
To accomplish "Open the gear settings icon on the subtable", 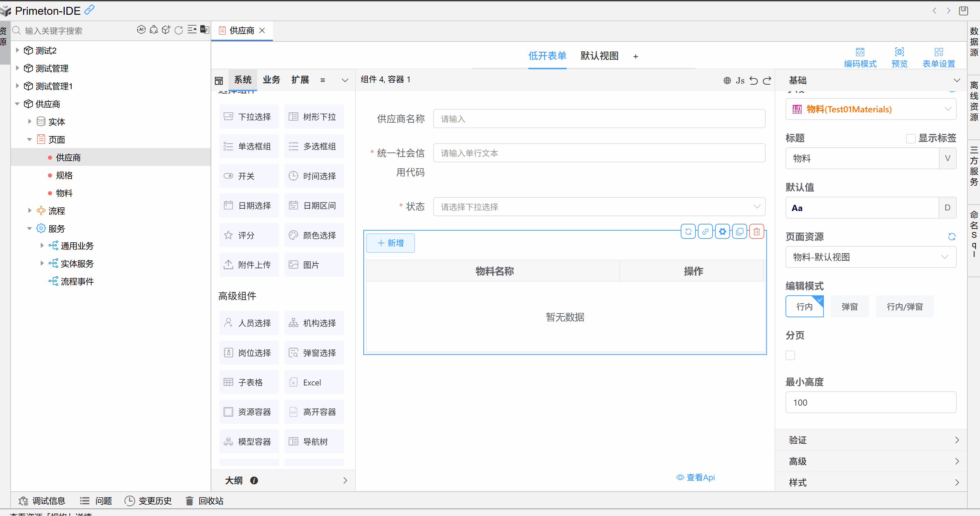I will 723,231.
